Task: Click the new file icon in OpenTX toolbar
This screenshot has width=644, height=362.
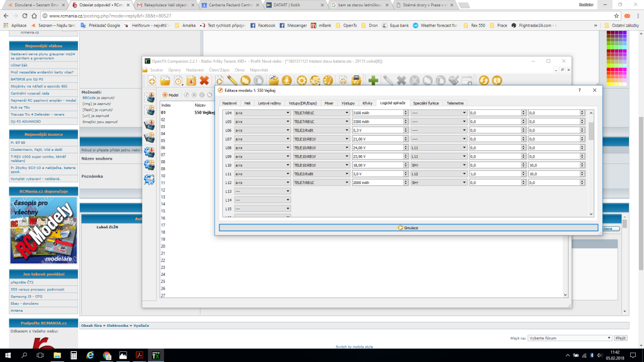Action: point(152,80)
